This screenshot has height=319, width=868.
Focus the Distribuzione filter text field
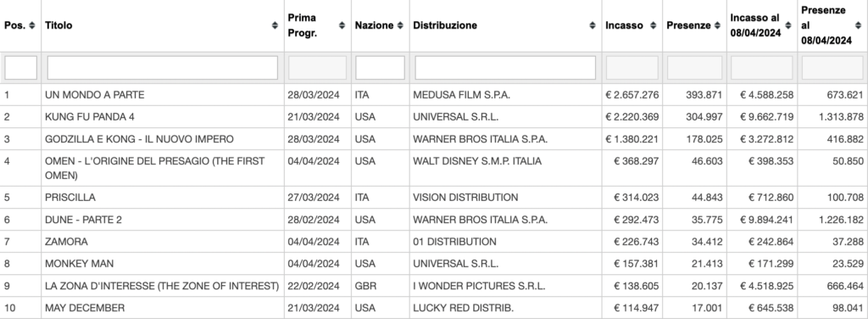(505, 68)
